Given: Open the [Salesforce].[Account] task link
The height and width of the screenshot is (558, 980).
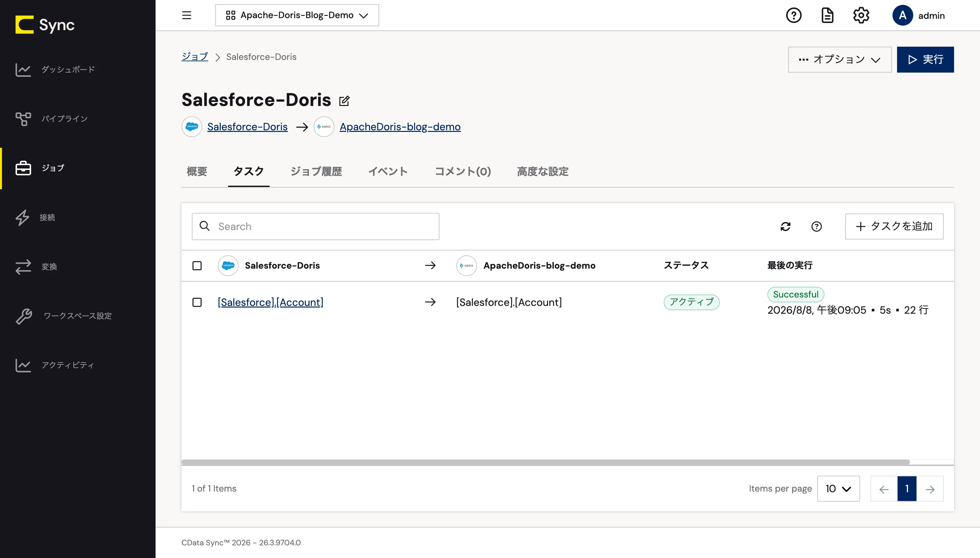Looking at the screenshot, I should click(x=271, y=302).
